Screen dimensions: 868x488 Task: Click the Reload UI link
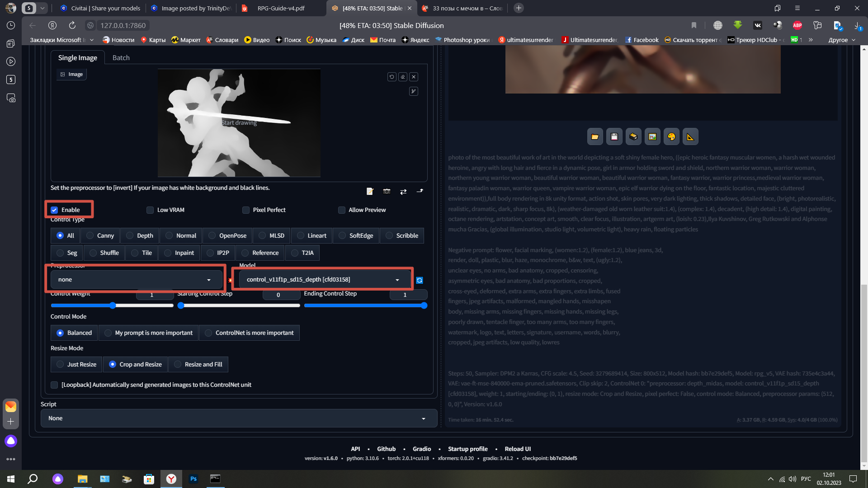click(518, 449)
